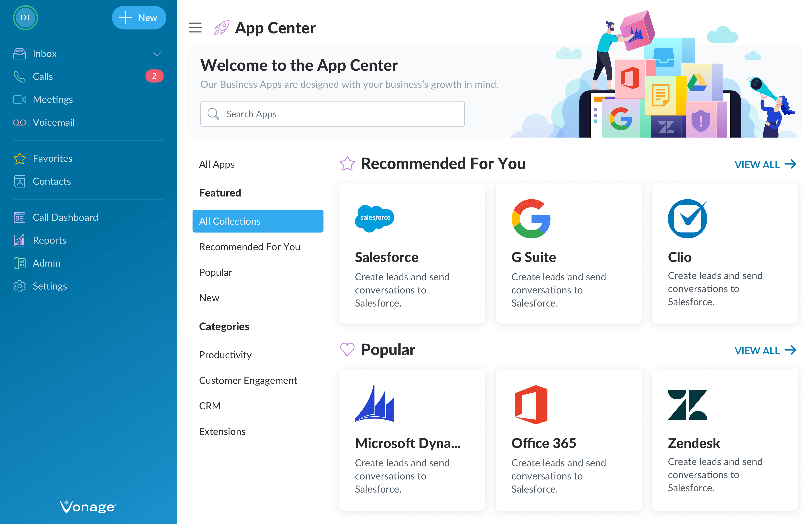Click the Zendesk logo
This screenshot has width=812, height=524.
(688, 405)
